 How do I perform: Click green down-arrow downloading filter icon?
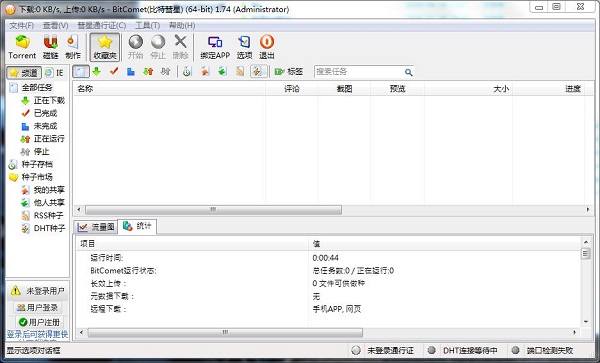97,72
